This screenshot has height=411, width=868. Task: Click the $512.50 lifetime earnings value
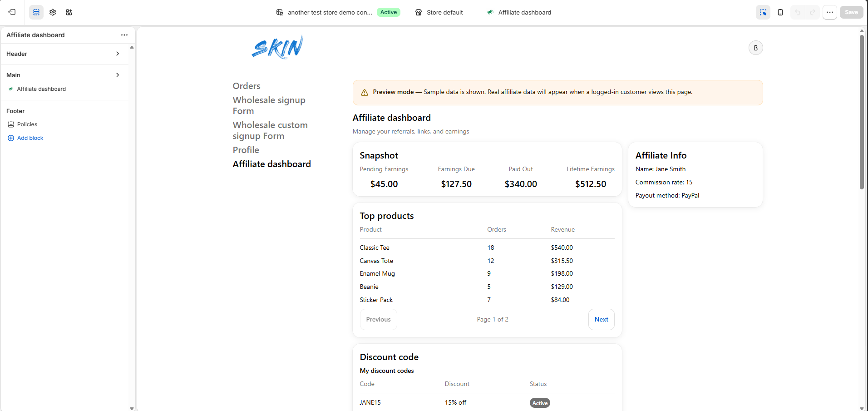coord(591,184)
